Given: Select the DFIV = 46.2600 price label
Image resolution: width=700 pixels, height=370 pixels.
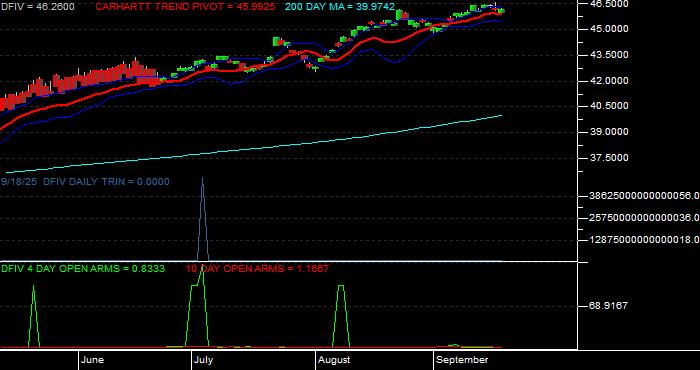Looking at the screenshot, I should pos(38,7).
